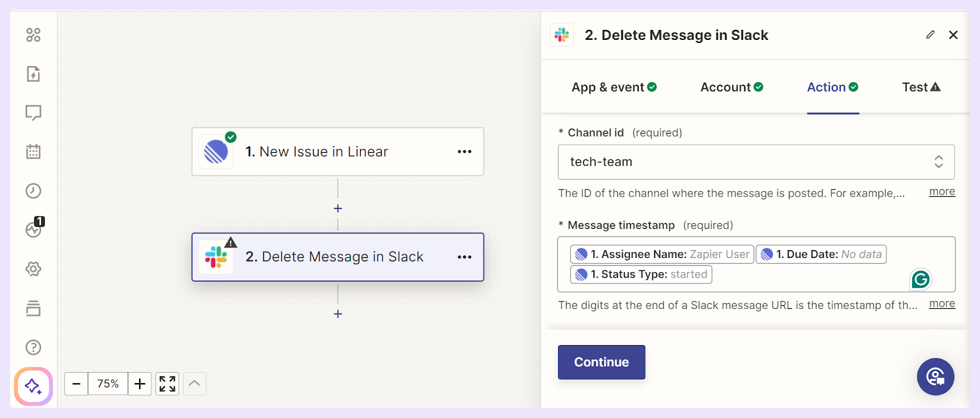Click the Grammarly icon in timestamp field
The width and height of the screenshot is (980, 418).
coord(921,279)
